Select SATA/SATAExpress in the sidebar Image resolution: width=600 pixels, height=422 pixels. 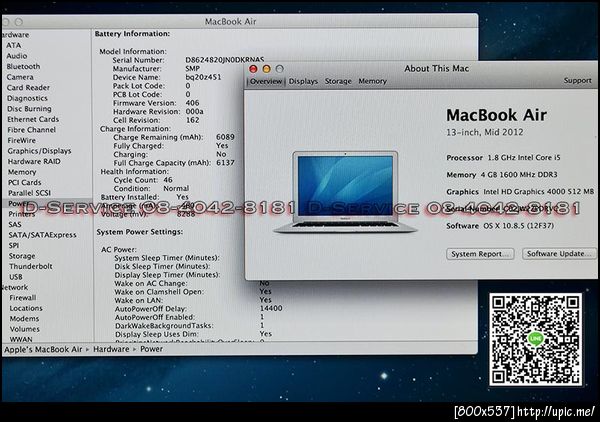coord(42,235)
